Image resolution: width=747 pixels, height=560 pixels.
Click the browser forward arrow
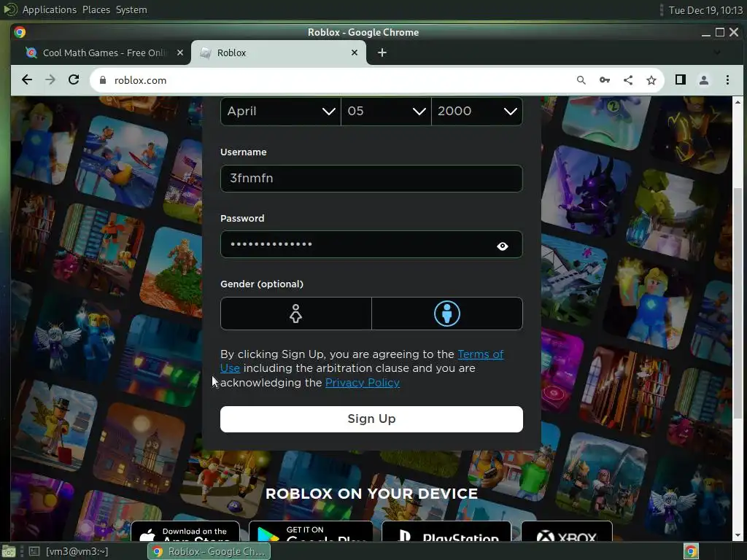tap(50, 80)
